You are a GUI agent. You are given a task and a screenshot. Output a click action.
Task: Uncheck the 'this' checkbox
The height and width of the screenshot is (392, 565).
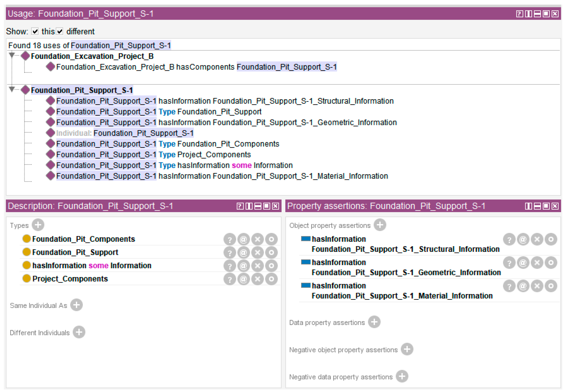(35, 31)
